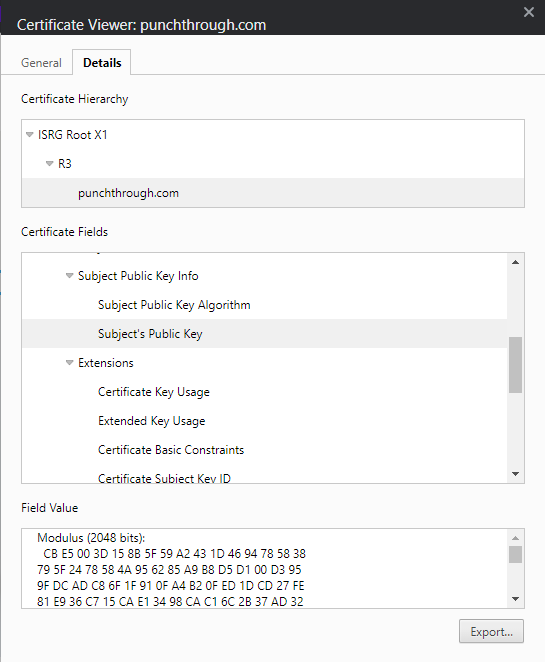
Task: Click Certificate Fields scroll down arrow
Action: click(x=515, y=474)
